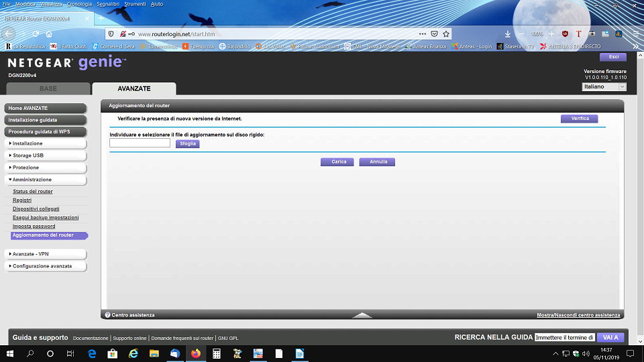The width and height of the screenshot is (644, 362).
Task: Expand Configurazione avanzata section
Action: [46, 266]
